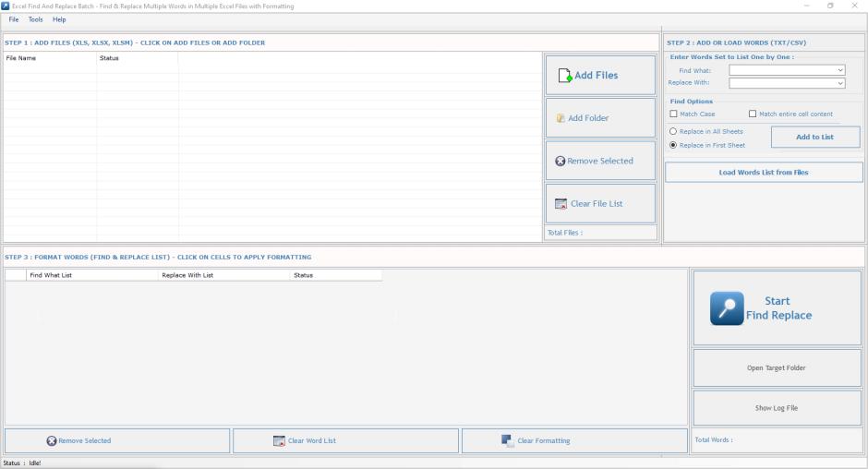Click the Clear Formatting icon
The image size is (868, 469).
pos(507,440)
